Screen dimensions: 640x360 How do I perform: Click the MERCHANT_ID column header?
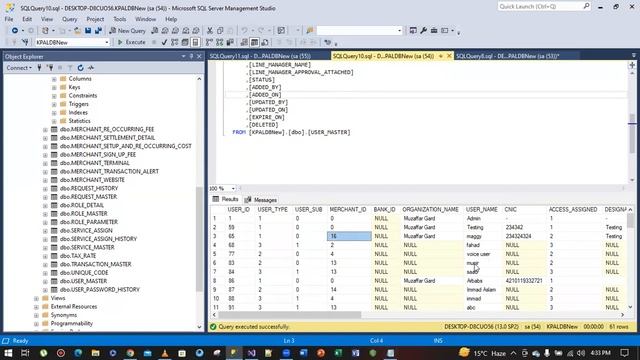pyautogui.click(x=348, y=209)
